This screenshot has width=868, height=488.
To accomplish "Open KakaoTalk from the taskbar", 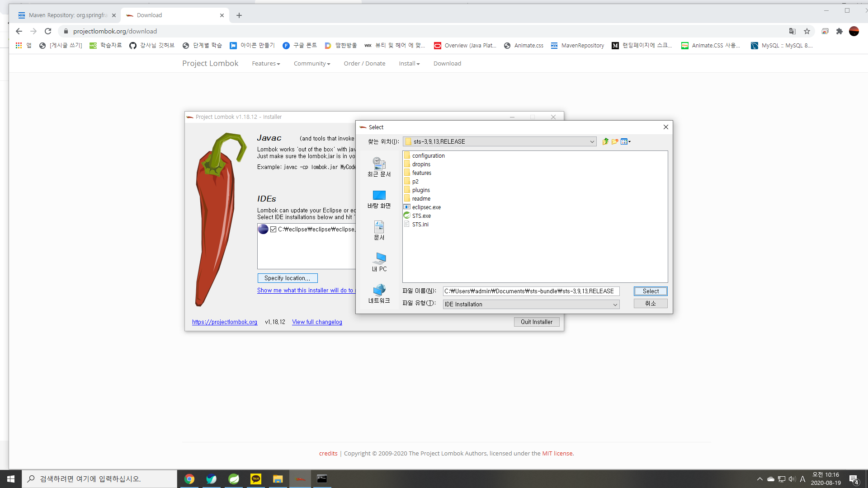I will pyautogui.click(x=256, y=479).
